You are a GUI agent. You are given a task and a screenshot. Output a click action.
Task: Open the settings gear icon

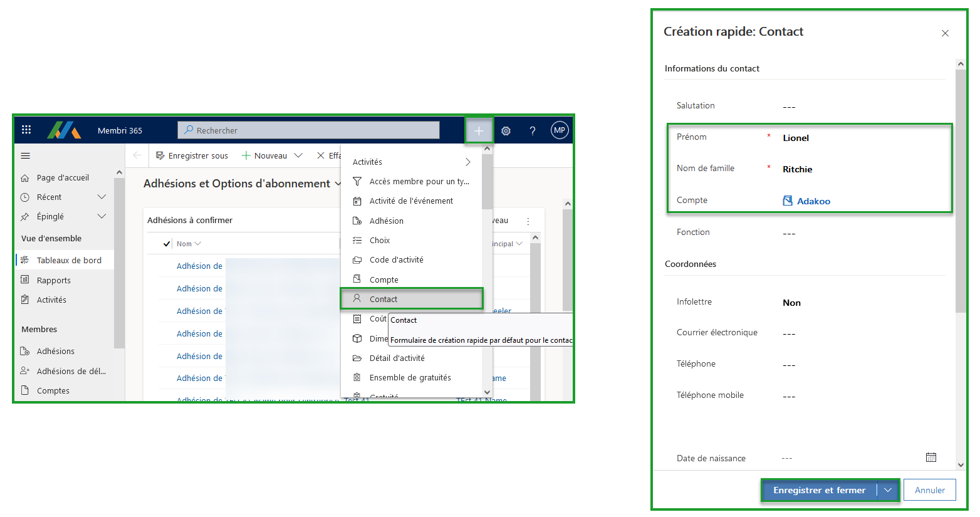[506, 131]
